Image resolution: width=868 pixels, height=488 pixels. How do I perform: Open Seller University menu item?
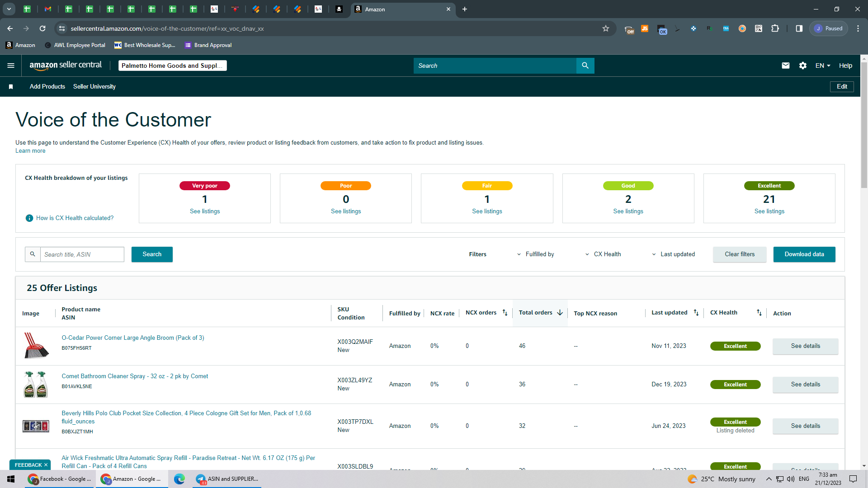(x=94, y=87)
